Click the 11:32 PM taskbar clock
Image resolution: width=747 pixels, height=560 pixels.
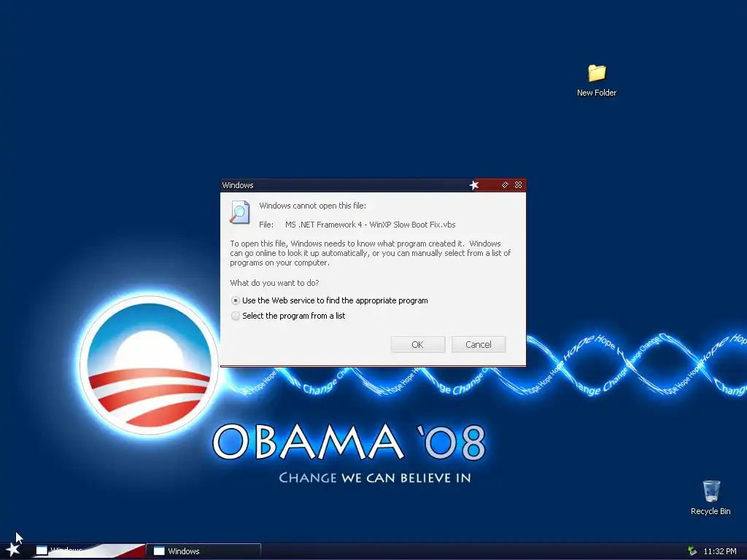720,551
